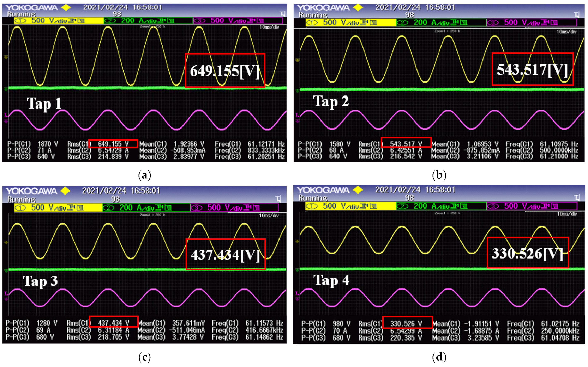Click the yellow ground-level marker in the Tap 1 panel
Viewport: 588px width, 367px height.
tap(6, 57)
